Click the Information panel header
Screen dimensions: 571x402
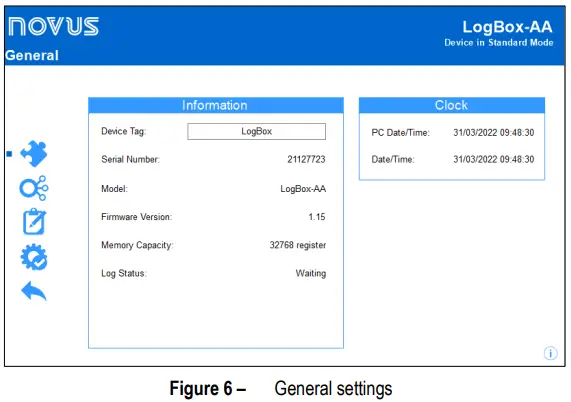point(216,105)
